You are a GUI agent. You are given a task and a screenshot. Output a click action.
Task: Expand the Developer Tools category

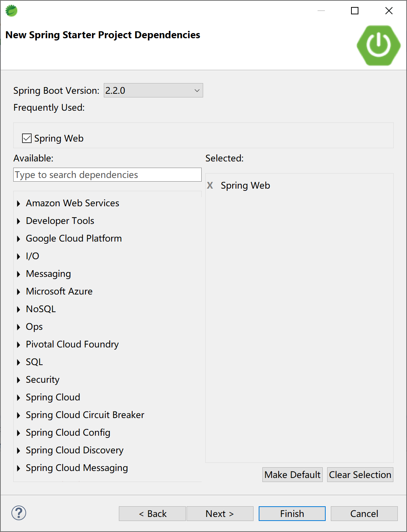click(18, 221)
